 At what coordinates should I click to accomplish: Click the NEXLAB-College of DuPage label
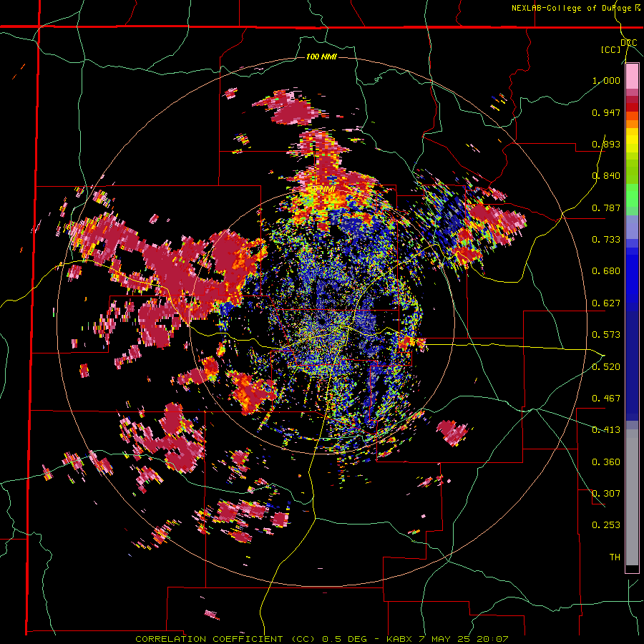tap(572, 8)
